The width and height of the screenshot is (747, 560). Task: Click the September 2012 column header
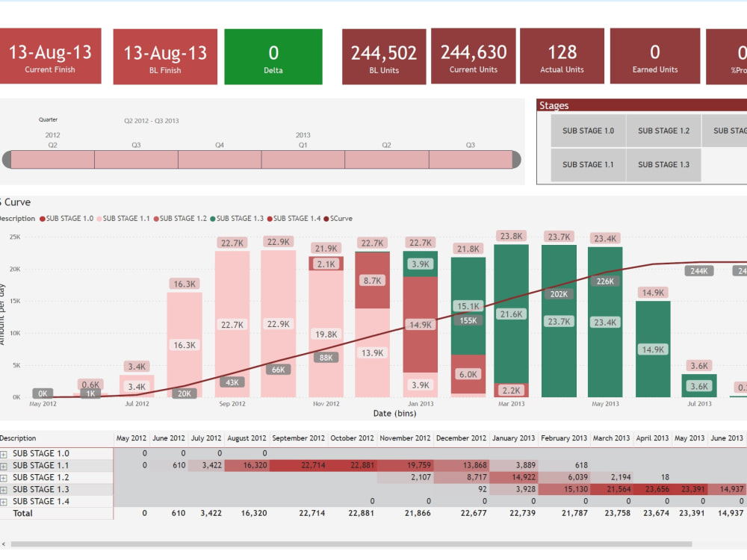click(298, 438)
